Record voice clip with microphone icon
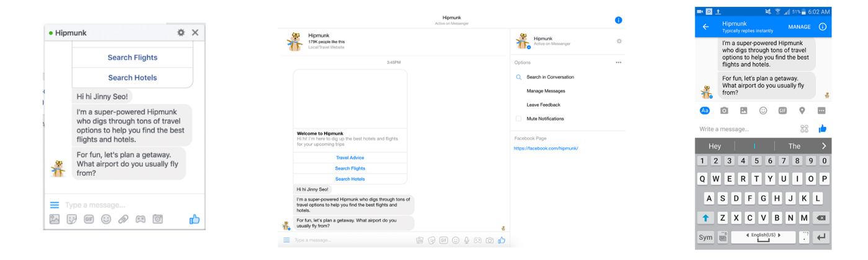 point(467,240)
